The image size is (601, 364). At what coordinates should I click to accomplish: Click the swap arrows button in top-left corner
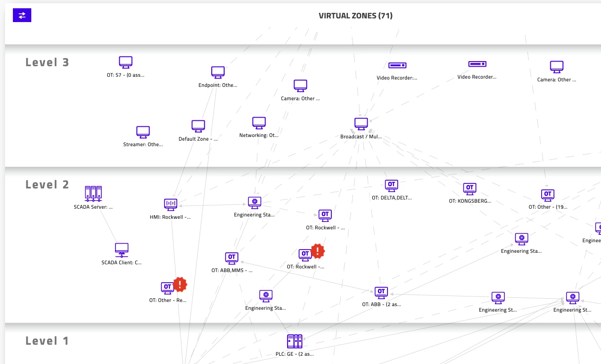click(22, 15)
